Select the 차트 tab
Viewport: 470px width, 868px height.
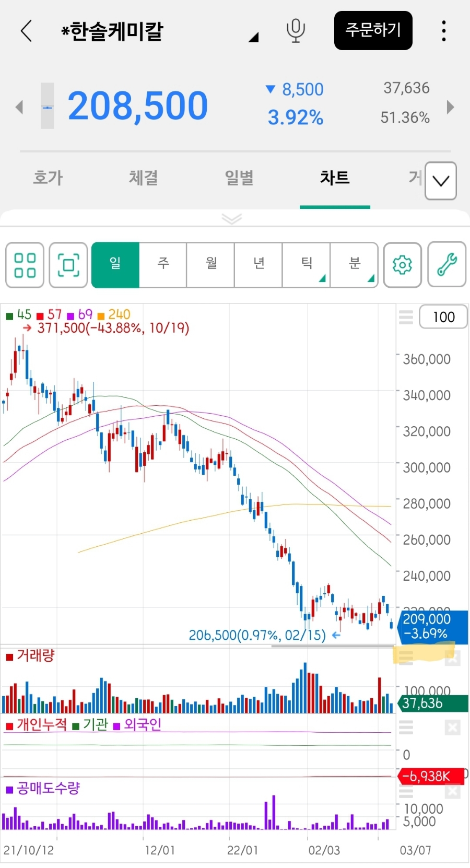click(x=335, y=178)
